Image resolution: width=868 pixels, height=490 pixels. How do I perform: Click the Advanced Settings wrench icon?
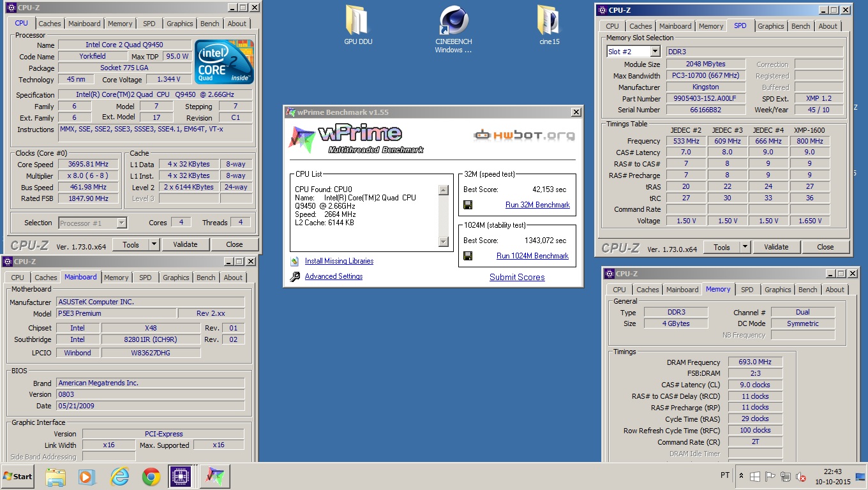tap(295, 277)
